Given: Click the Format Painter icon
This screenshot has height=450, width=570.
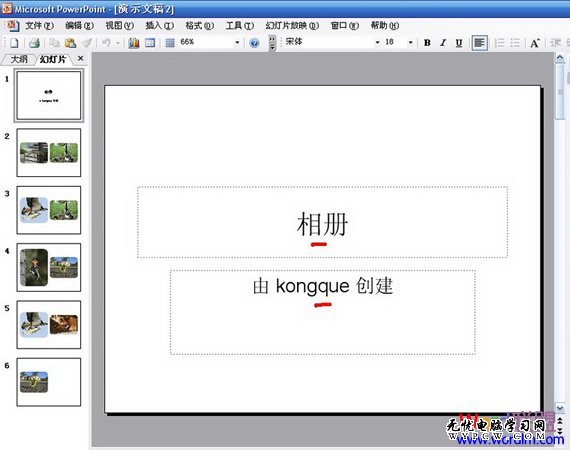Looking at the screenshot, I should [87, 43].
